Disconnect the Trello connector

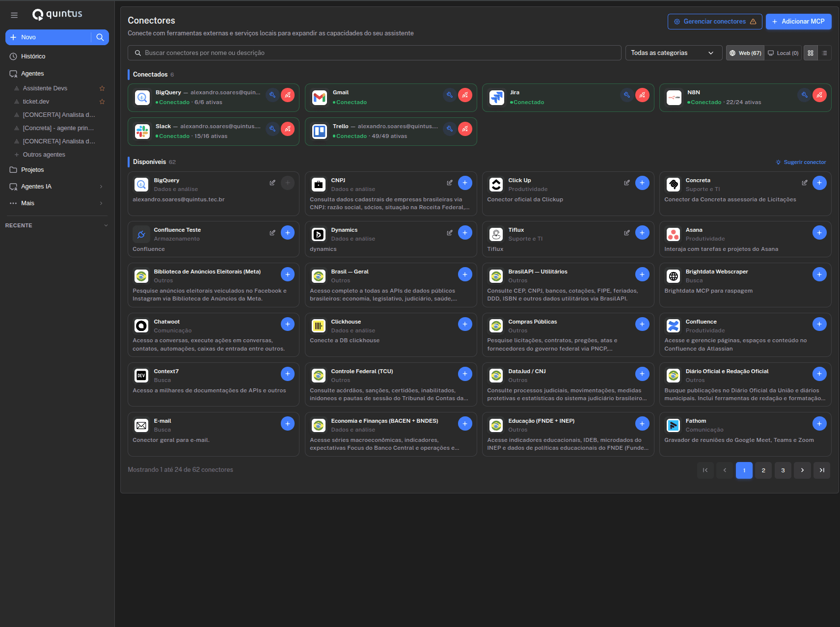[x=465, y=129]
